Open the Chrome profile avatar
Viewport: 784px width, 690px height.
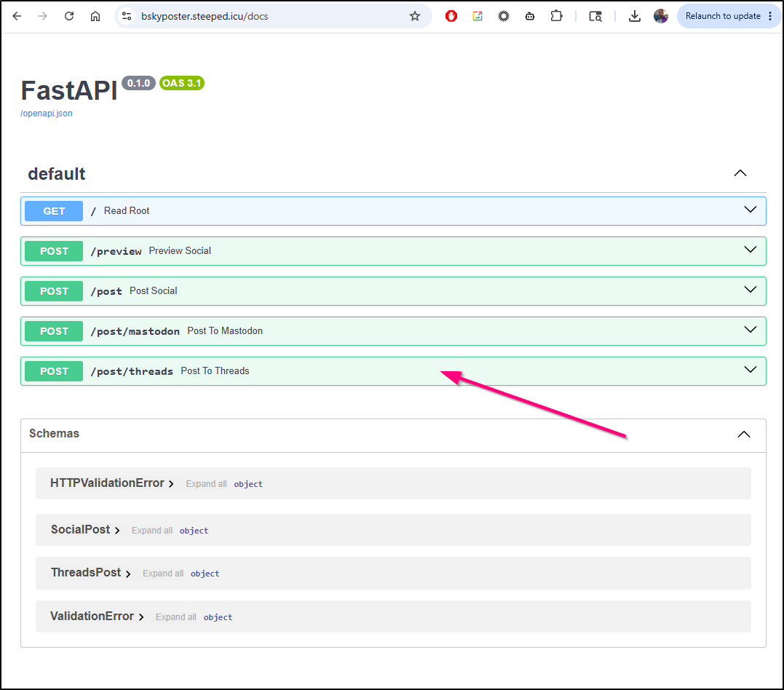(660, 16)
